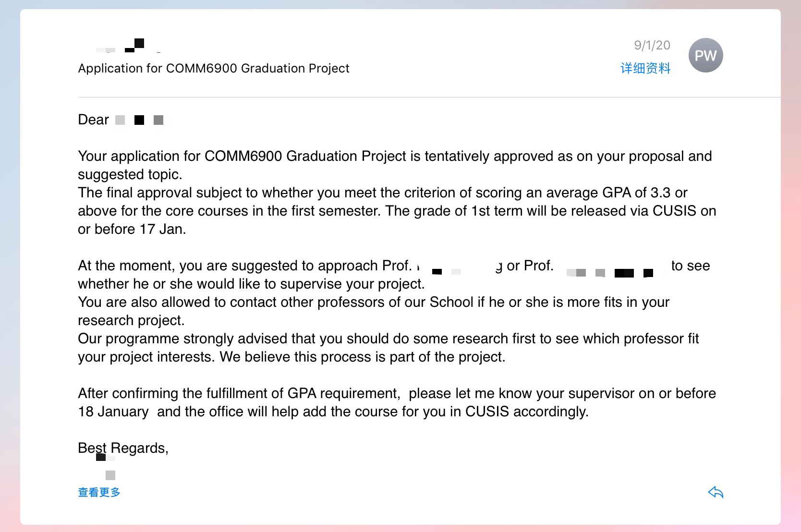Click the second redacted professor name
801x532 pixels.
click(x=611, y=269)
